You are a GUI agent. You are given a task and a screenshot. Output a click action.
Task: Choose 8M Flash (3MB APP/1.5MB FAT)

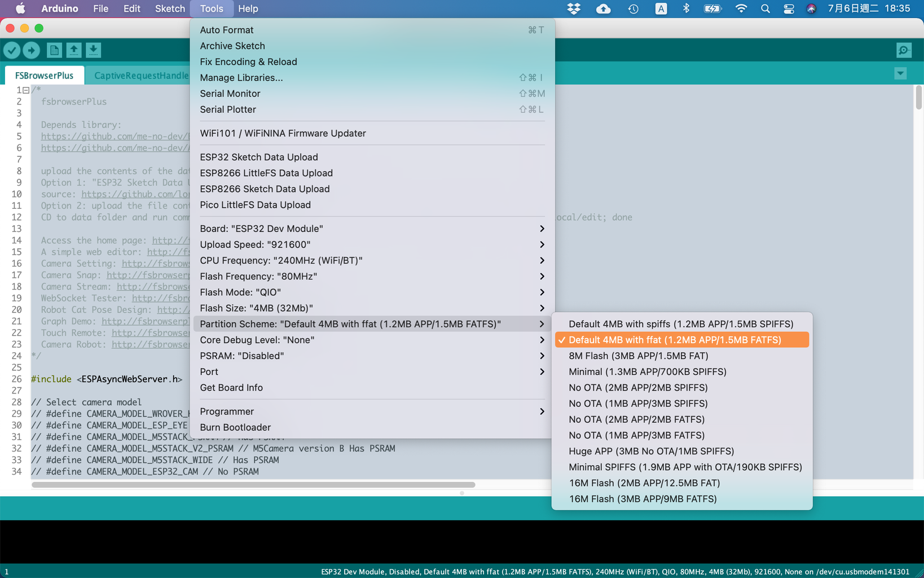coord(682,356)
